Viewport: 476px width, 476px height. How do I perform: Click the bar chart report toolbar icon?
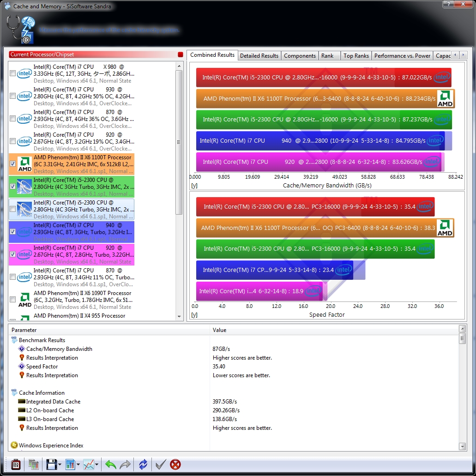[x=70, y=464]
